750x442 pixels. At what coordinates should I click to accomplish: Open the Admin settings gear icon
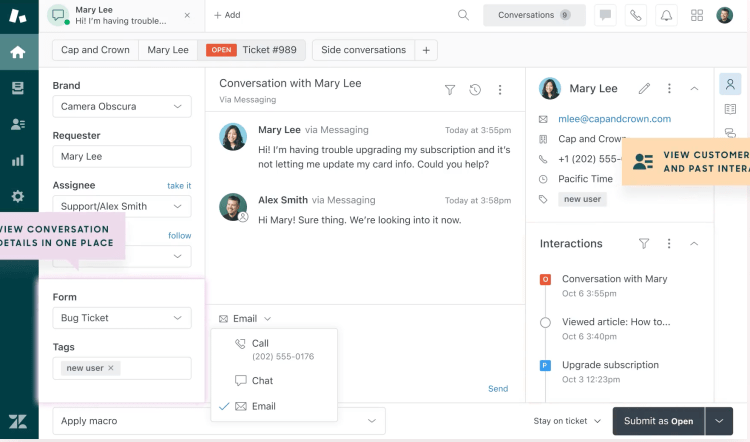[x=17, y=196]
